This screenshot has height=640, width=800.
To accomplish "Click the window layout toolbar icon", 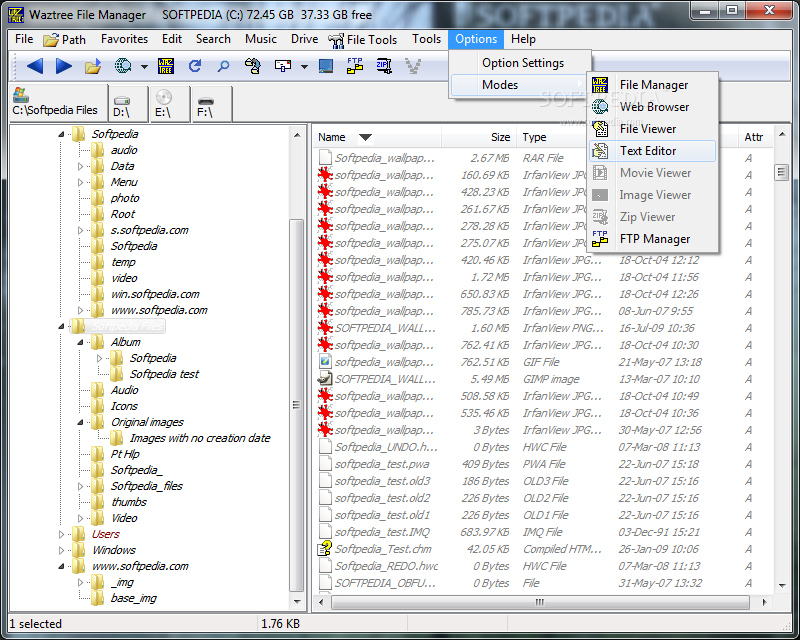I will [283, 66].
